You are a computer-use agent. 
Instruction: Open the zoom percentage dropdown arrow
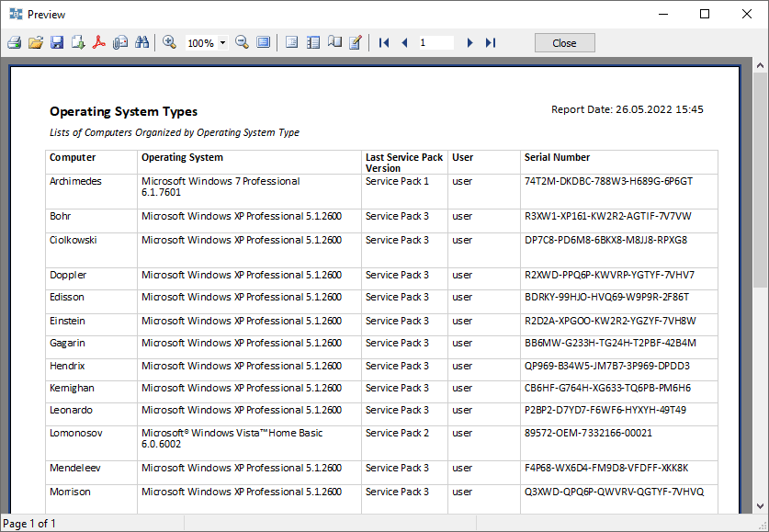[x=222, y=42]
